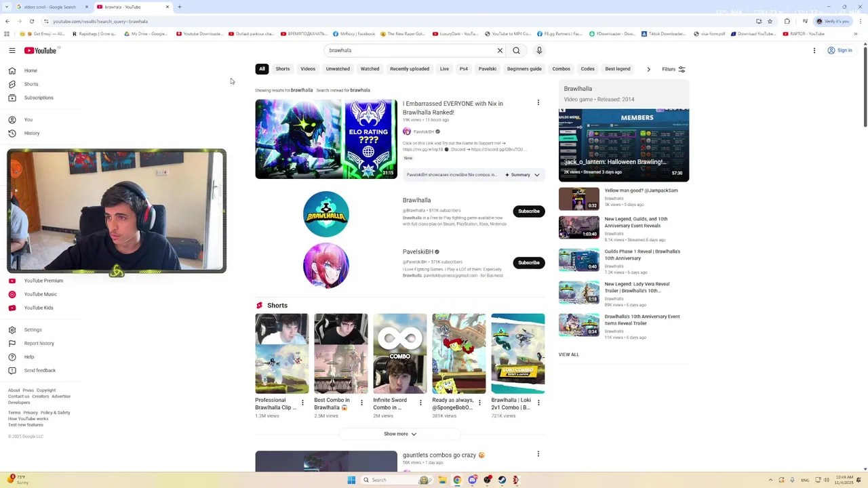Screen dimensions: 868x488
Task: Open options menu for Best Combo short
Action: (x=361, y=403)
